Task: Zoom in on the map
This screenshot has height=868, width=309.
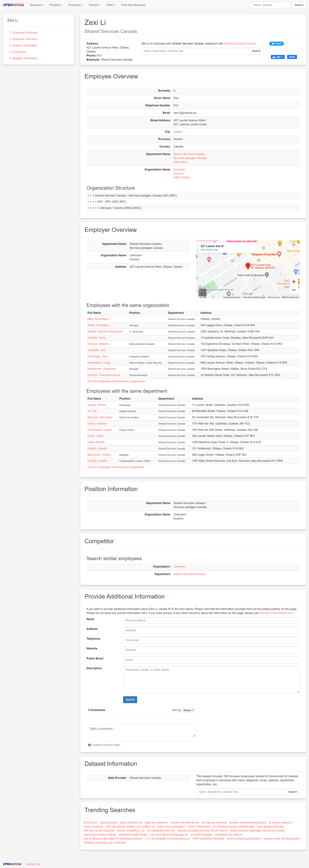Action: pyautogui.click(x=294, y=282)
